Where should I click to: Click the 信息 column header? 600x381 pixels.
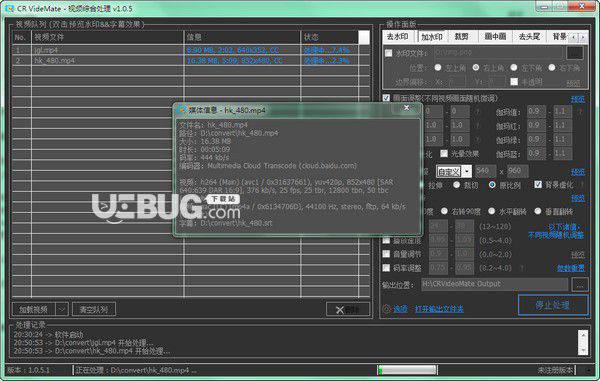[242, 37]
